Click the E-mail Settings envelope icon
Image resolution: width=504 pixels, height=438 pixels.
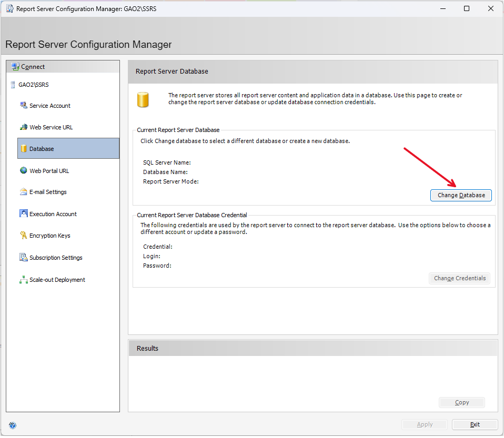coord(24,192)
